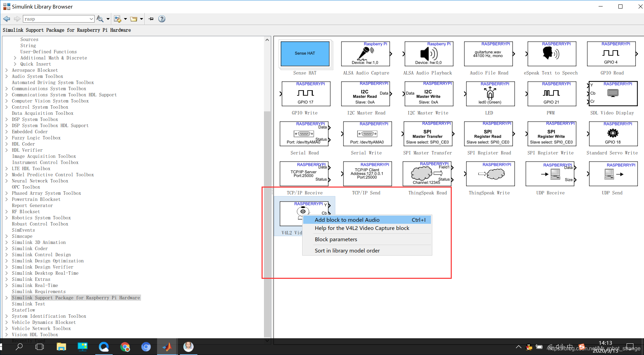Open File Explorer from the taskbar
This screenshot has height=355, width=644.
click(x=61, y=347)
